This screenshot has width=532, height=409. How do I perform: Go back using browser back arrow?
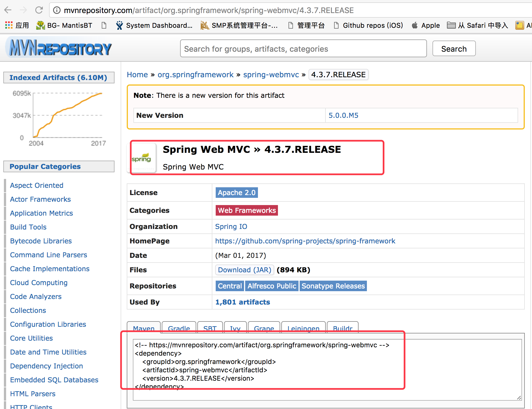(x=8, y=10)
